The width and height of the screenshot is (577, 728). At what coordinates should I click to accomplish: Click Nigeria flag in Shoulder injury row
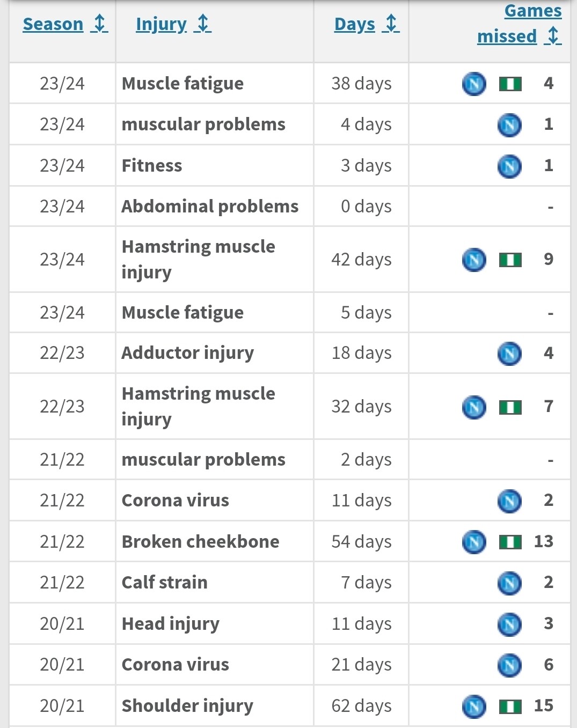510,707
